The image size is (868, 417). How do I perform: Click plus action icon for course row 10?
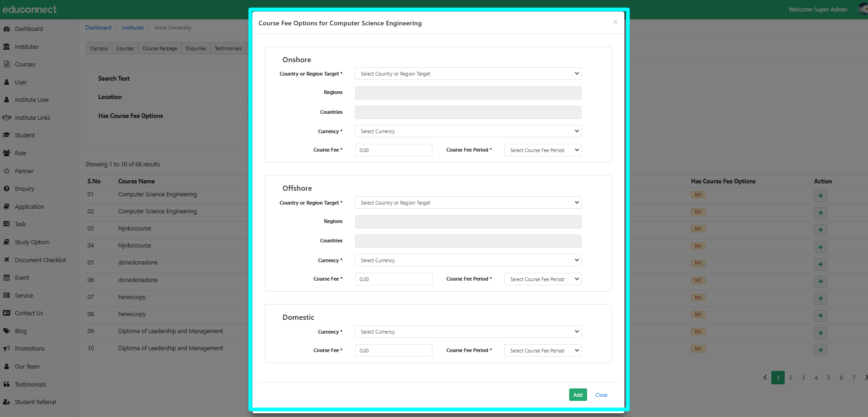(821, 350)
